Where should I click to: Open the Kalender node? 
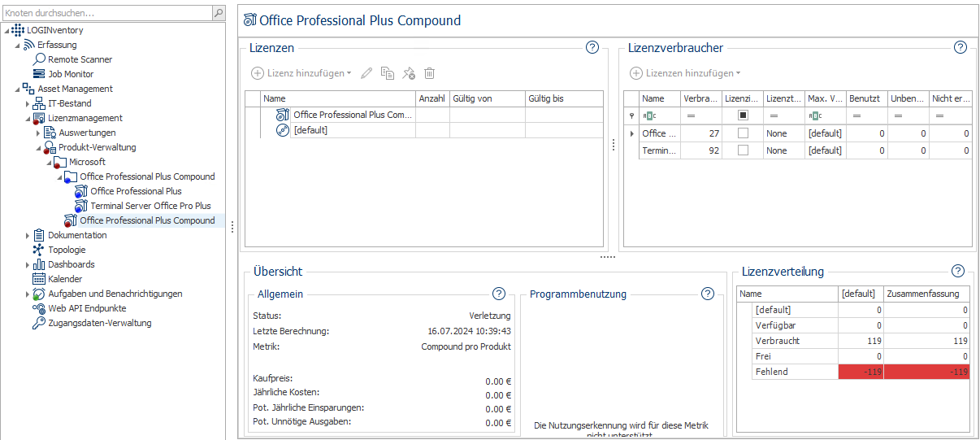[65, 279]
